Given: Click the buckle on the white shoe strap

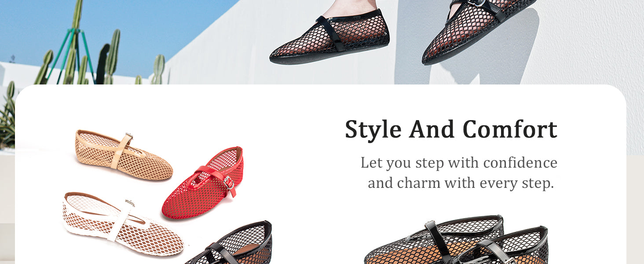Looking at the screenshot, I should tap(130, 203).
